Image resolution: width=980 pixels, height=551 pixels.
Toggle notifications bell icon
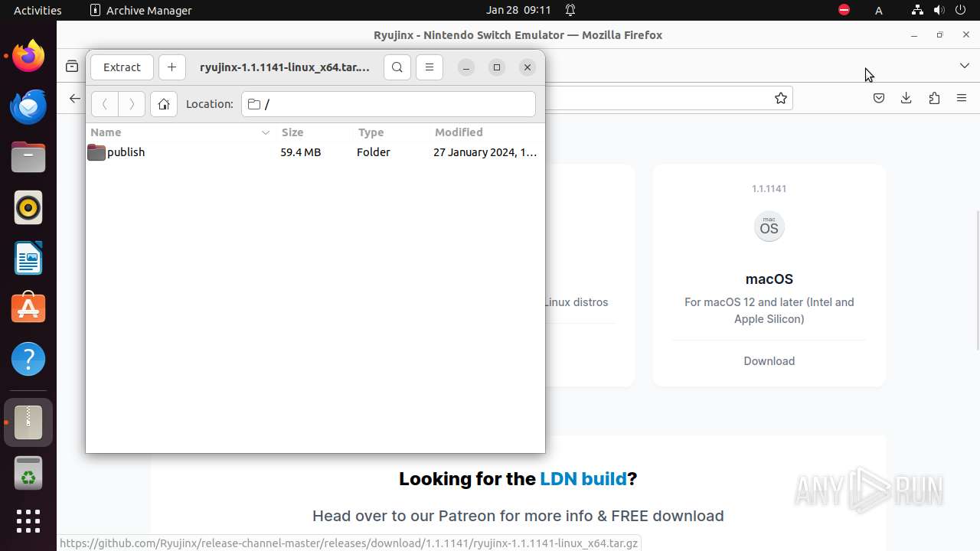tap(570, 10)
